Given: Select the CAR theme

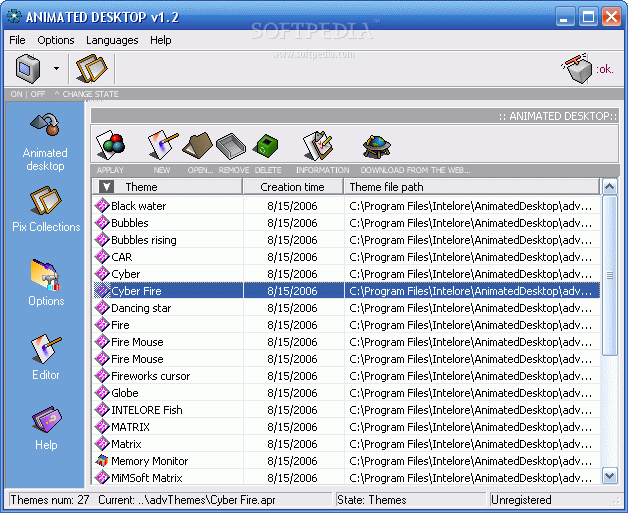Looking at the screenshot, I should 346,257.
